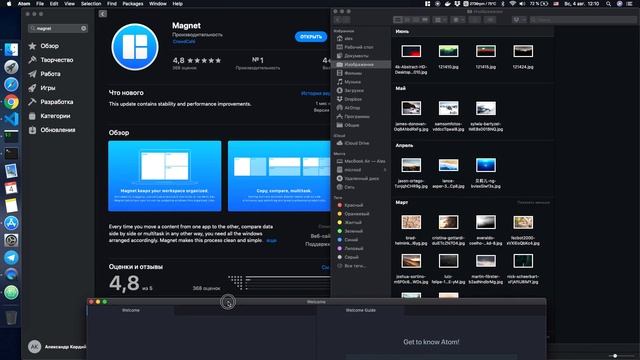640x360 pixels.
Task: Select AirDrop in Finder sidebar
Action: tap(352, 108)
